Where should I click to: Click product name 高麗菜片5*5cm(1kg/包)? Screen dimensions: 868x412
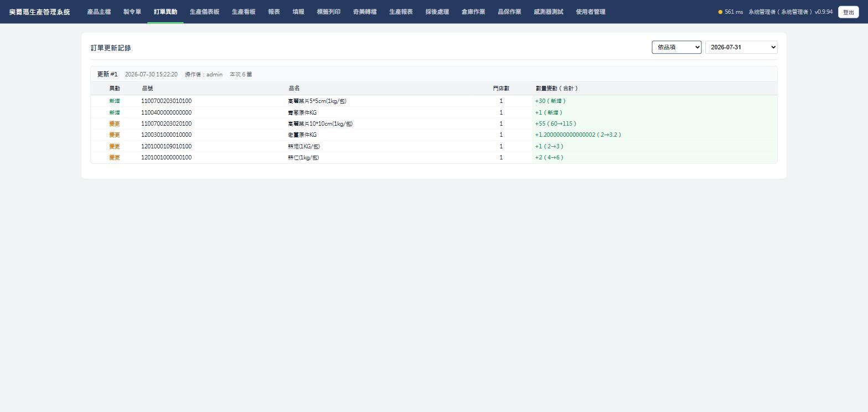click(x=317, y=101)
